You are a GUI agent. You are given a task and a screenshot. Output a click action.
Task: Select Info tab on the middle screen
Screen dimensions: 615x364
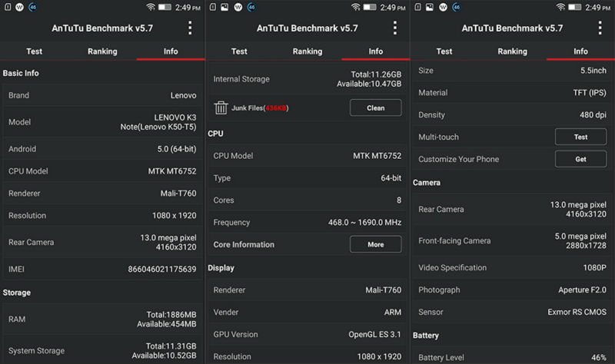click(x=376, y=51)
